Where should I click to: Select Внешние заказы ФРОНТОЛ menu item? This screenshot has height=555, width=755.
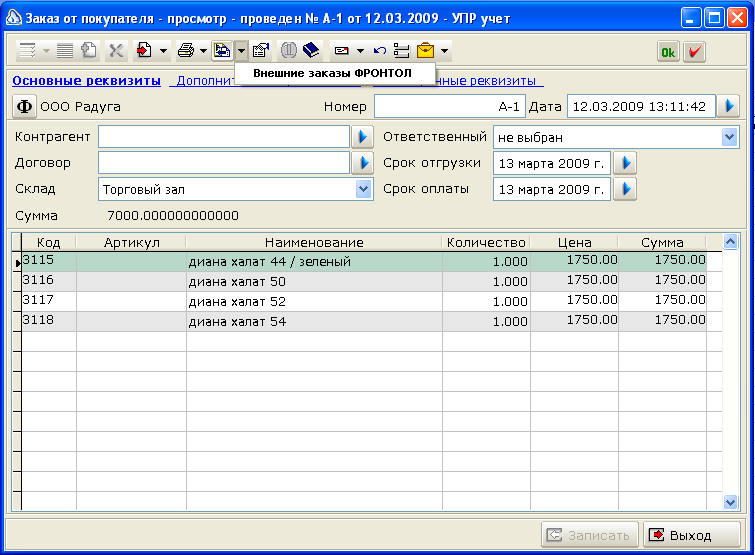(332, 73)
